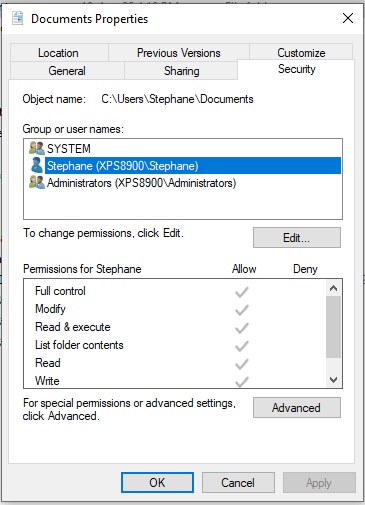Confirm with the OK button
This screenshot has height=505, width=365.
(157, 482)
